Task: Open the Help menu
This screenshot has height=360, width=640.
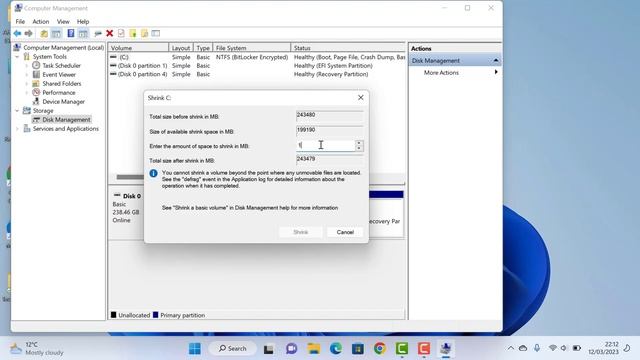Action: pyautogui.click(x=83, y=22)
